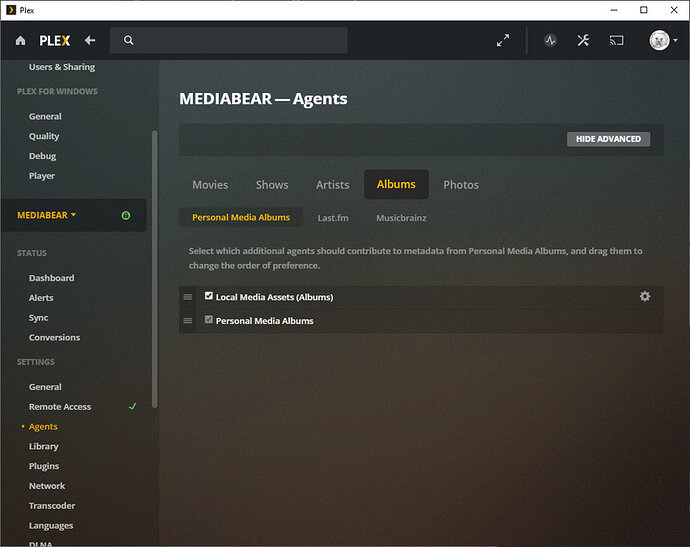Open Debug settings
Screen dimensions: 690x547
[x=42, y=156]
